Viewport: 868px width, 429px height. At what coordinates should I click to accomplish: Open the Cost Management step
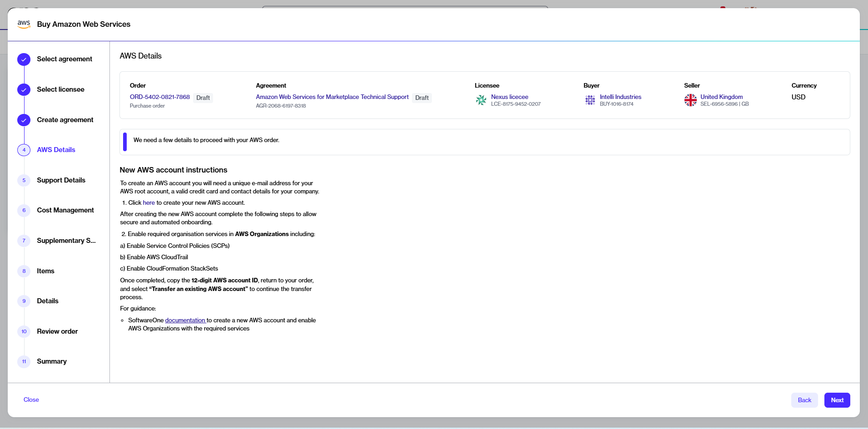(65, 210)
